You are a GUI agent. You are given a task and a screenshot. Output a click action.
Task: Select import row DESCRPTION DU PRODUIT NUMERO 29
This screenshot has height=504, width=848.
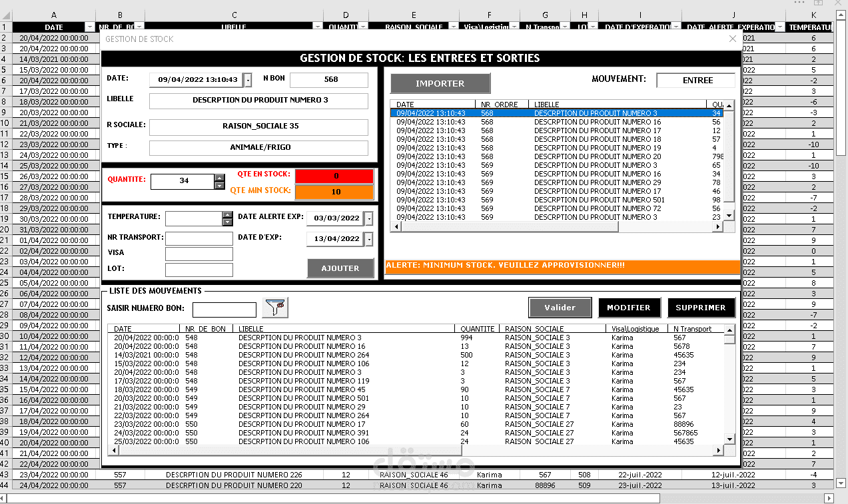tap(557, 182)
